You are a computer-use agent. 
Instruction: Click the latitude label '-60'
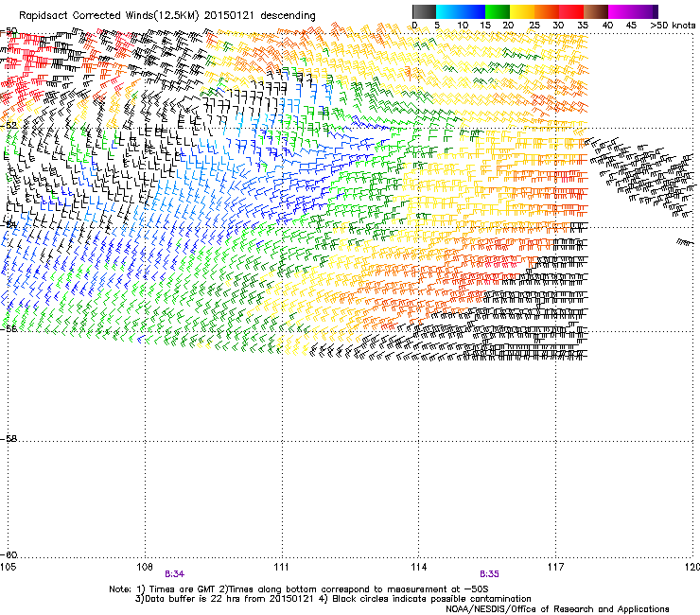[9, 555]
